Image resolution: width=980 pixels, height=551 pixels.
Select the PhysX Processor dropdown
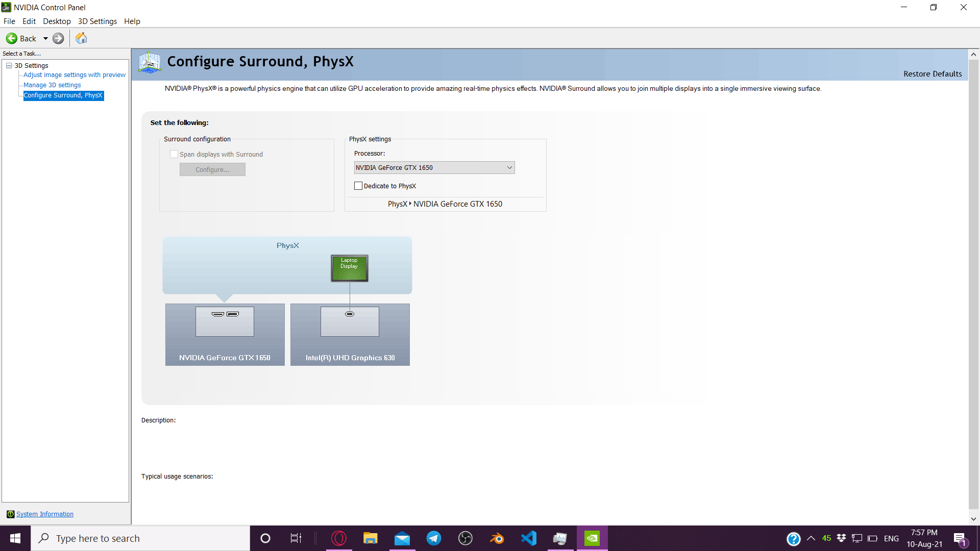click(x=434, y=167)
